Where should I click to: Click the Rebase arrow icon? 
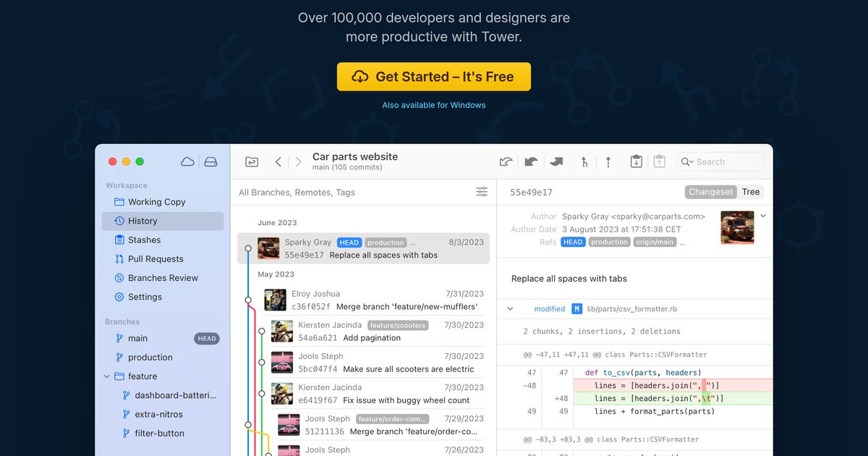click(x=608, y=161)
